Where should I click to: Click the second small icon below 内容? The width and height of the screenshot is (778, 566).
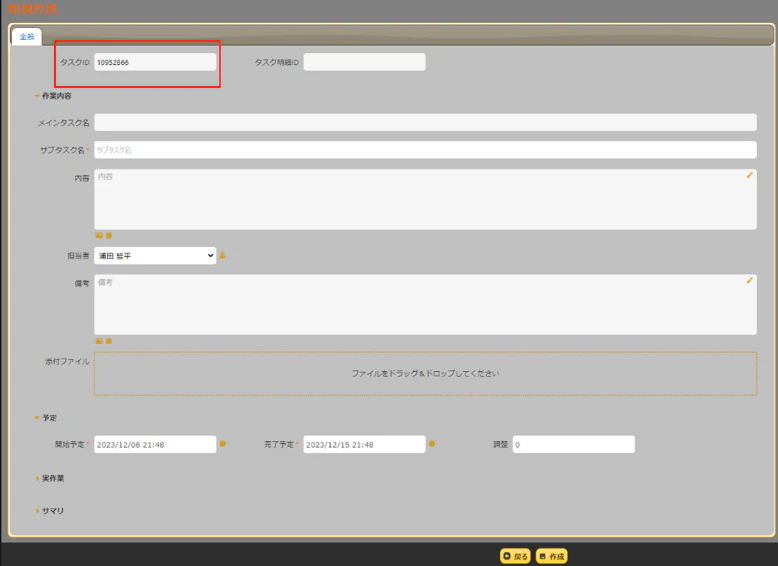coord(109,236)
